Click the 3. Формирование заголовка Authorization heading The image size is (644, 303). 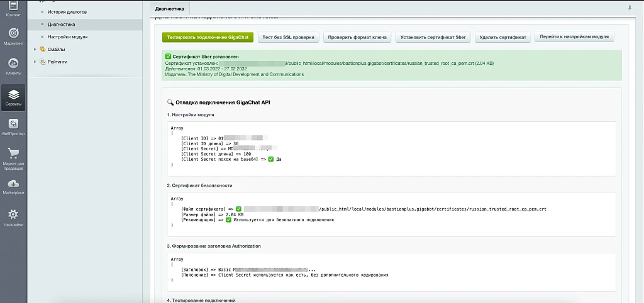(x=214, y=246)
